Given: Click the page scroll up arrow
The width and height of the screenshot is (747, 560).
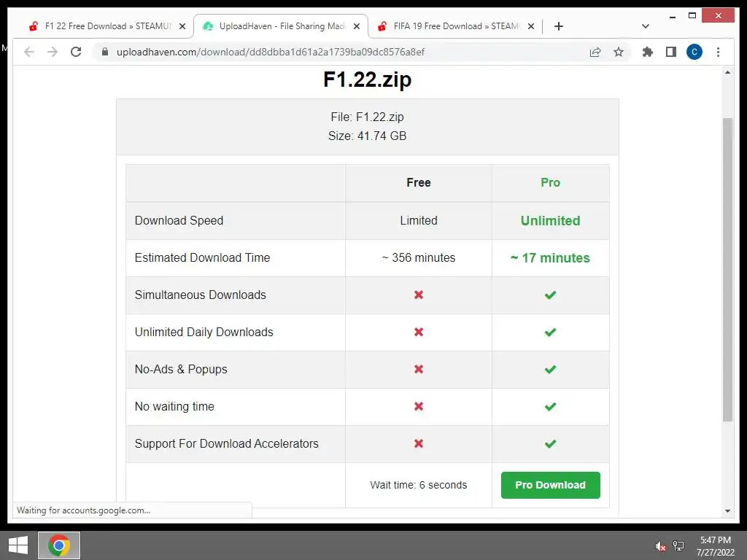Looking at the screenshot, I should (x=727, y=73).
